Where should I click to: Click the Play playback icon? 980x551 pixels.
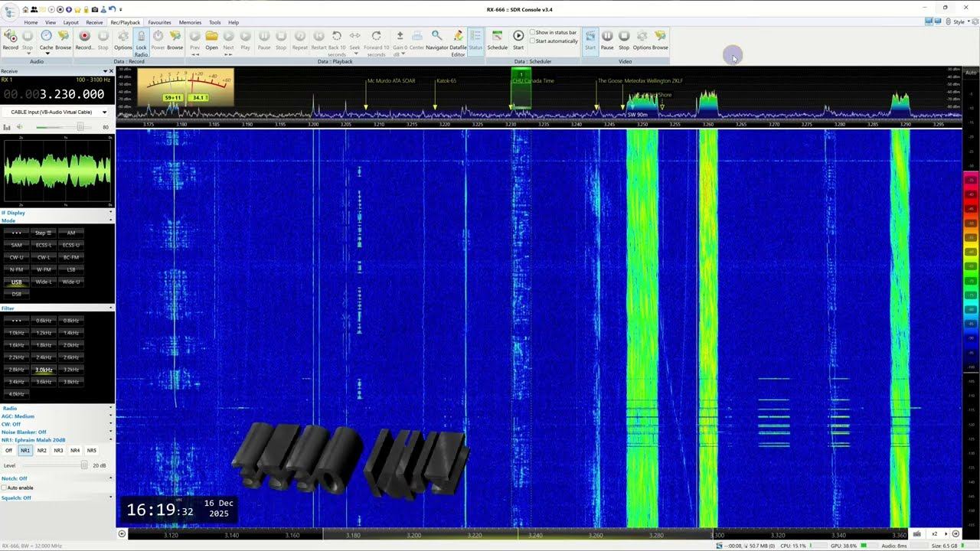pyautogui.click(x=245, y=36)
